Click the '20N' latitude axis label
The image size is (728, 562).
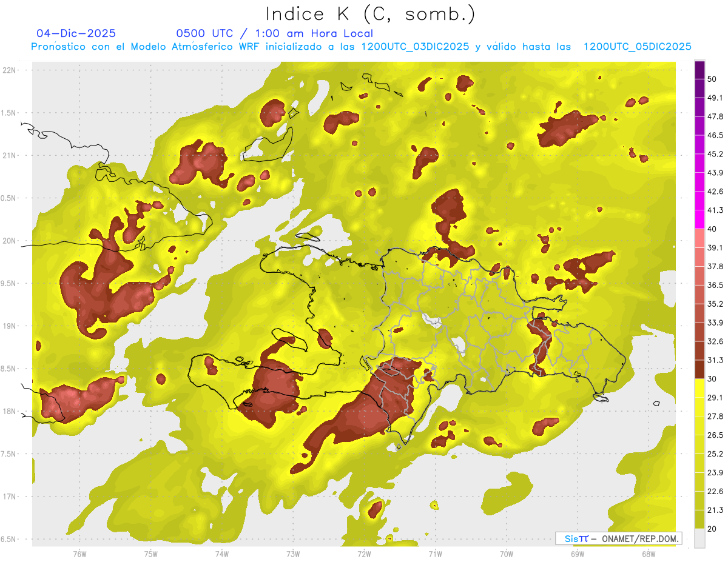[10, 241]
